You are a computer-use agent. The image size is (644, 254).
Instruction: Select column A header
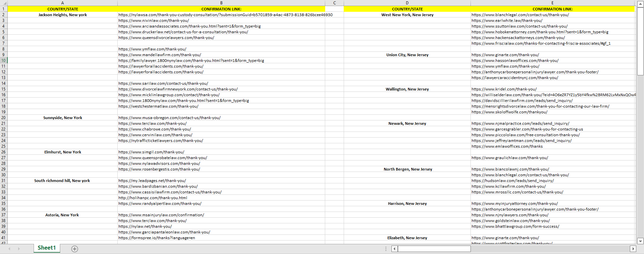(63, 3)
